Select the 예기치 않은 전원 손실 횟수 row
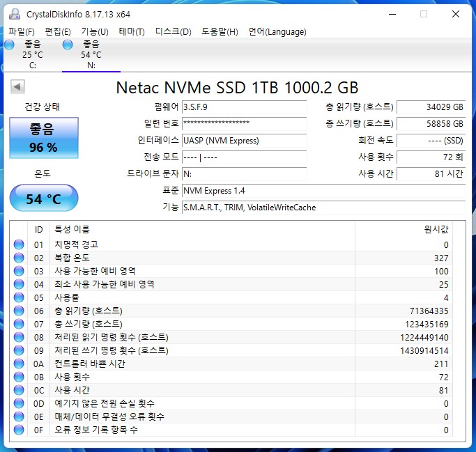Screen dimensions: 476x452 tap(231, 403)
